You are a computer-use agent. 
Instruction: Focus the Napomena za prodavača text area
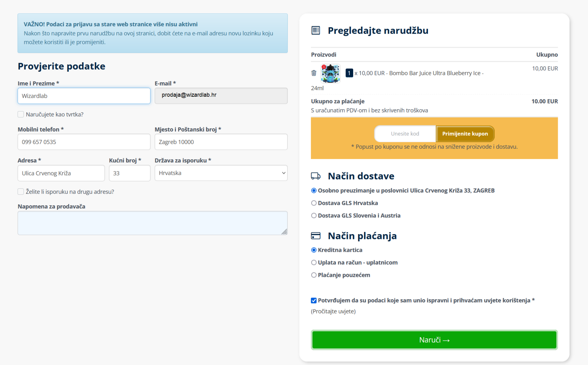tap(152, 223)
